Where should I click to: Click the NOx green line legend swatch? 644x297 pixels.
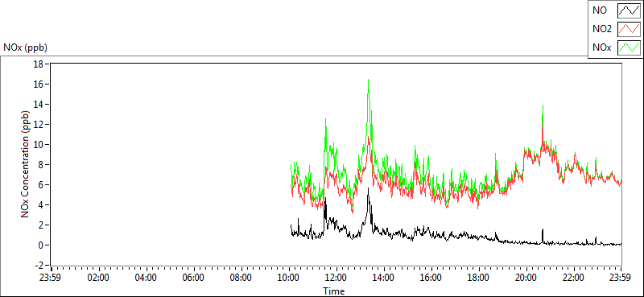[x=630, y=47]
